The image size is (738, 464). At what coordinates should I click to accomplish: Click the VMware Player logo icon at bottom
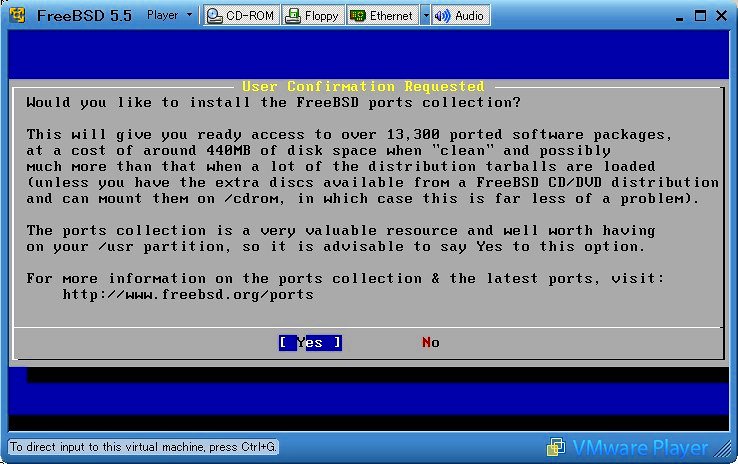[556, 447]
